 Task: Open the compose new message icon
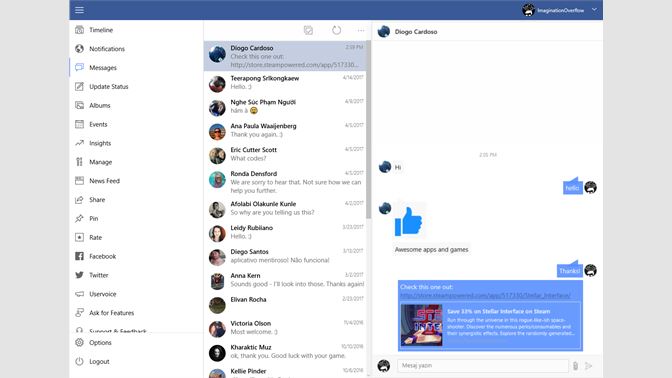[x=308, y=30]
